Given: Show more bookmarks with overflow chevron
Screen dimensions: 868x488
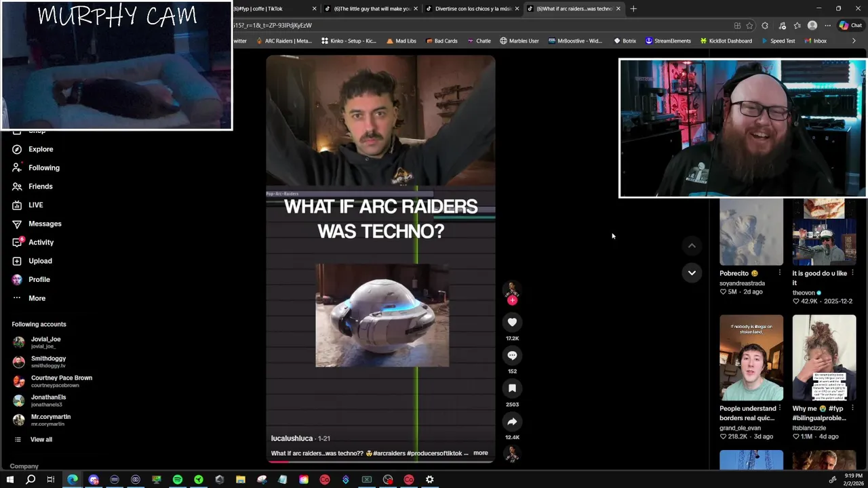Looking at the screenshot, I should coord(854,41).
